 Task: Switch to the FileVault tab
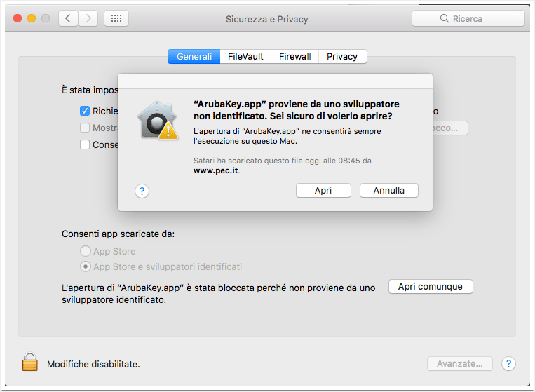pyautogui.click(x=245, y=56)
